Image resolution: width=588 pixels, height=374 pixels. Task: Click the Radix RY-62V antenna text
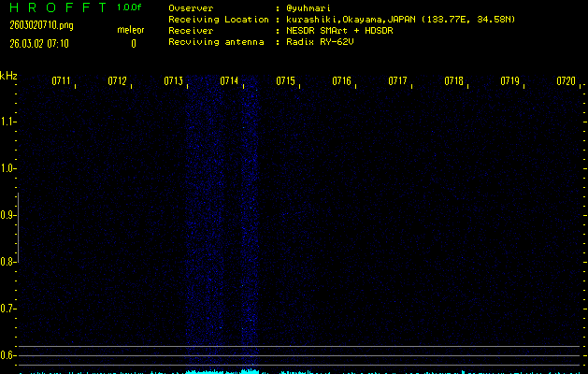320,42
